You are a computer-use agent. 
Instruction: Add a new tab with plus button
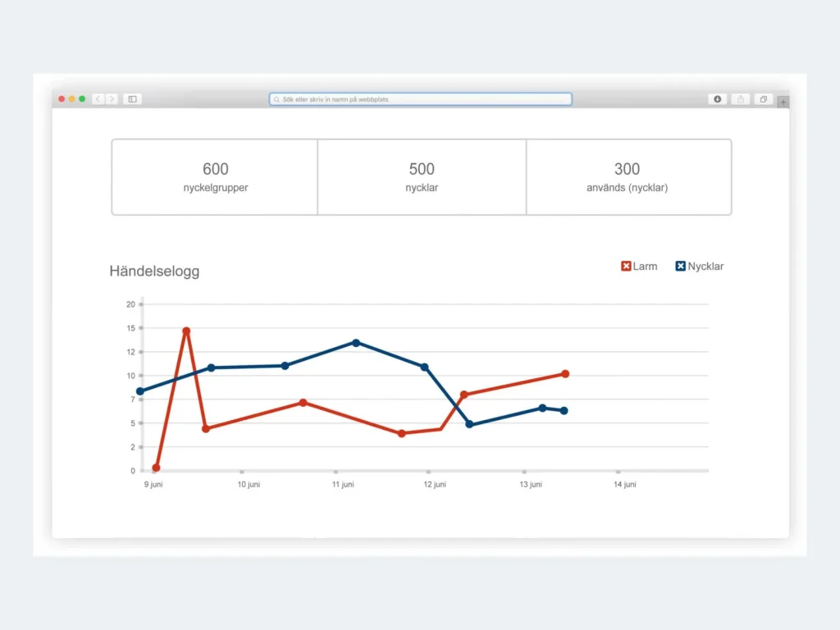pos(783,102)
